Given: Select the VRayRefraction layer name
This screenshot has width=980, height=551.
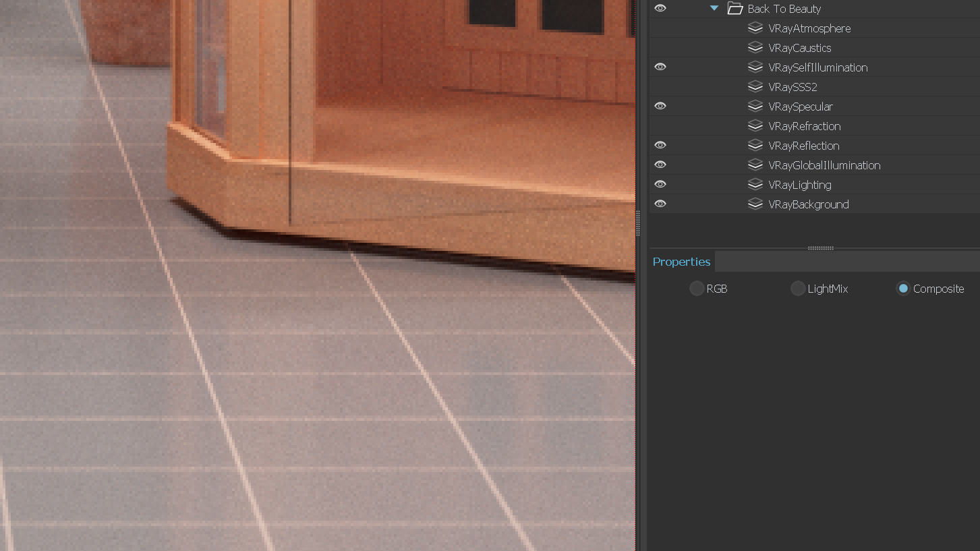Looking at the screenshot, I should click(x=804, y=126).
